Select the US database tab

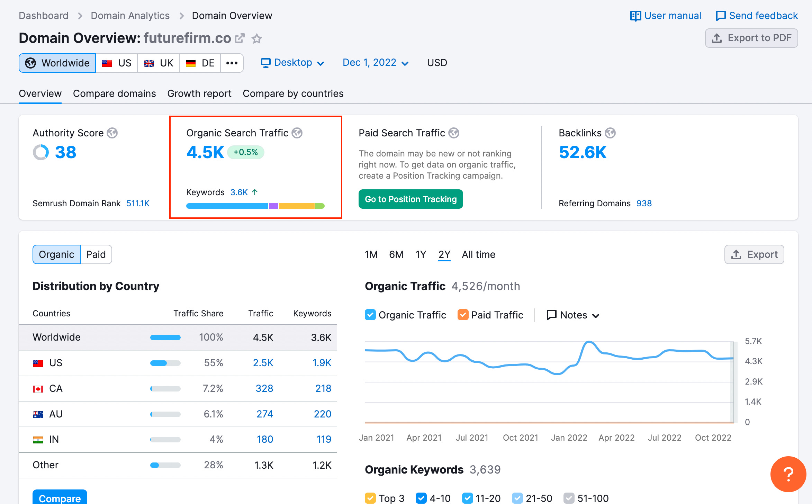(x=117, y=63)
